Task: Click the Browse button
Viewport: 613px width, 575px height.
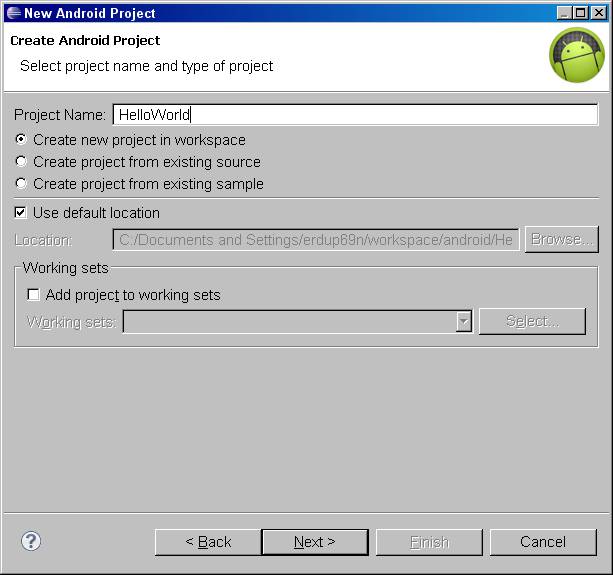Action: (x=561, y=239)
